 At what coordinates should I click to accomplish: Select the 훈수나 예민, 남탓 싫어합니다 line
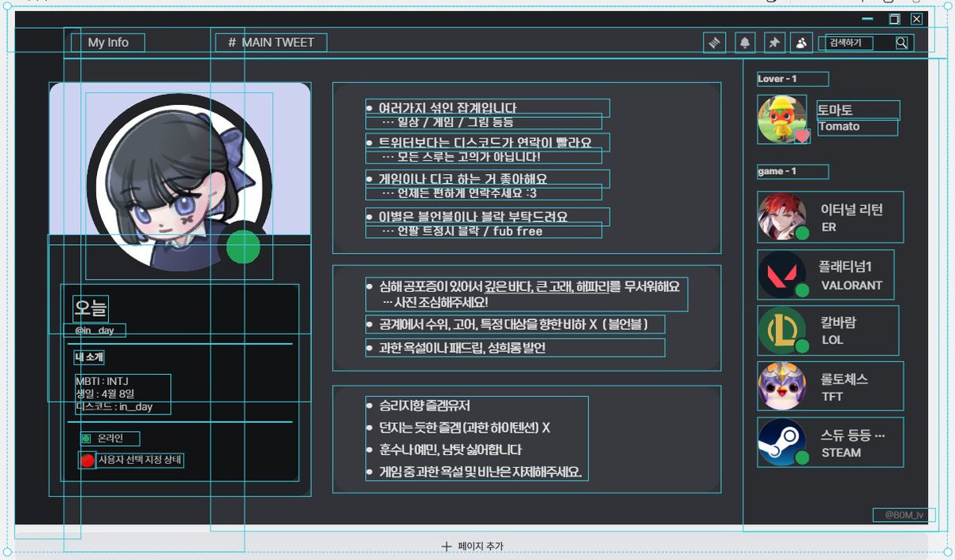450,450
